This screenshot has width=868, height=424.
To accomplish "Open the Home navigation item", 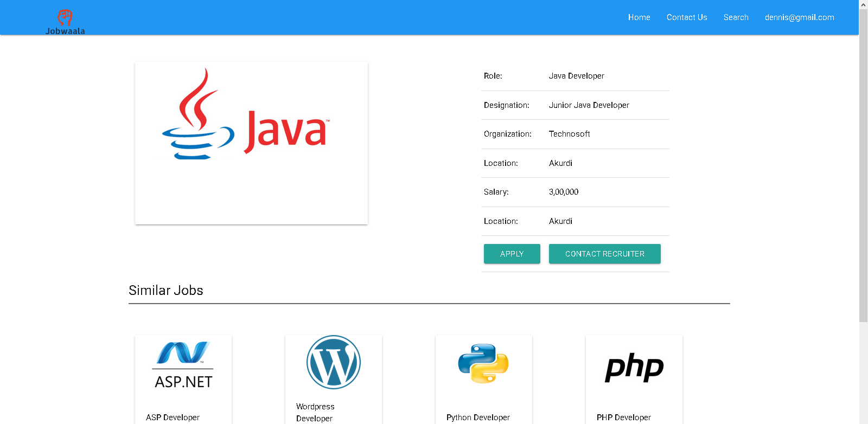I will coord(639,17).
